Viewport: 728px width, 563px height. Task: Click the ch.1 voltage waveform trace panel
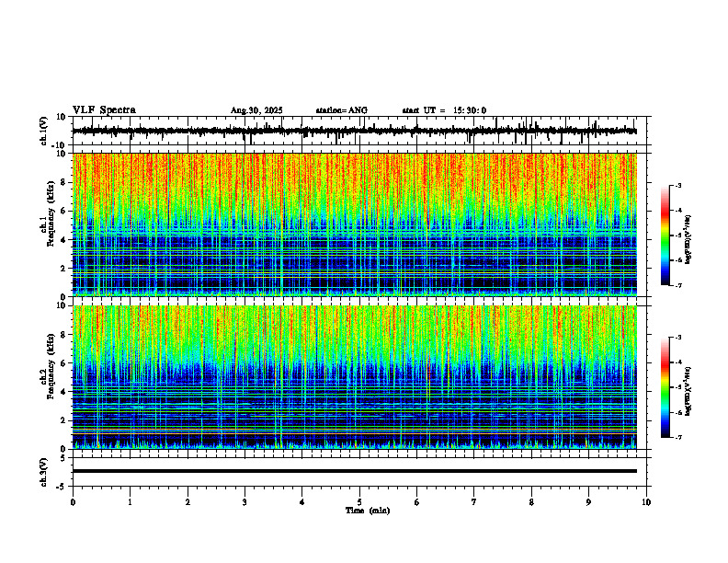tap(361, 131)
